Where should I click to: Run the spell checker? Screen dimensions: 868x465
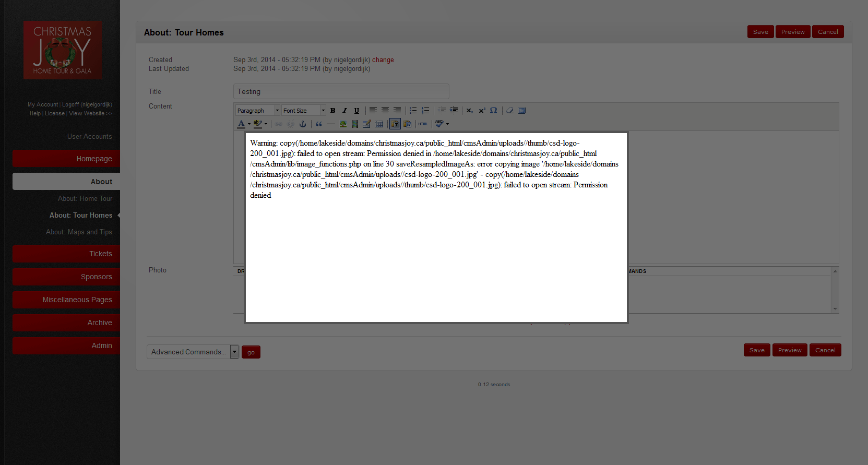(439, 124)
